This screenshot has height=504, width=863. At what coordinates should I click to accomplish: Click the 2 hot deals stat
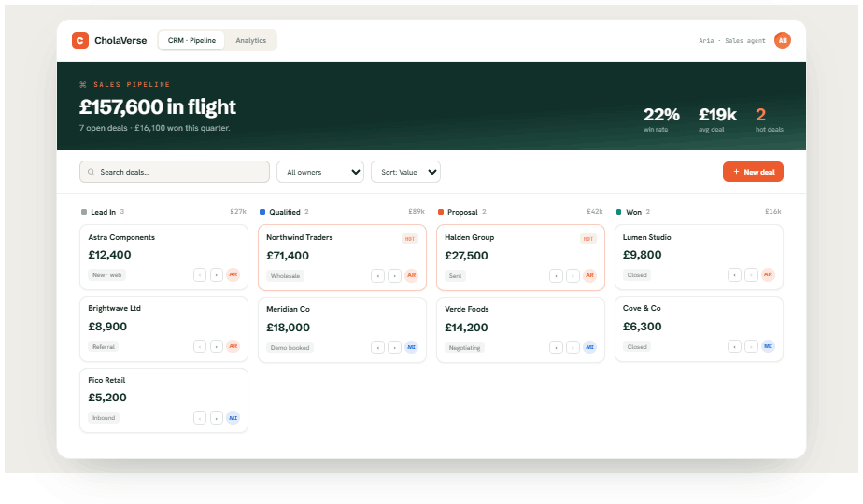tap(769, 119)
